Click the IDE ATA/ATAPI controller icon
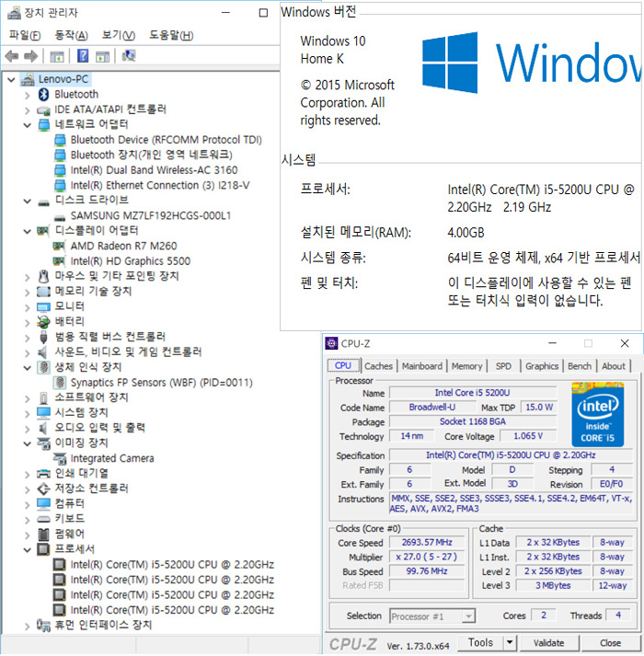 pyautogui.click(x=43, y=109)
